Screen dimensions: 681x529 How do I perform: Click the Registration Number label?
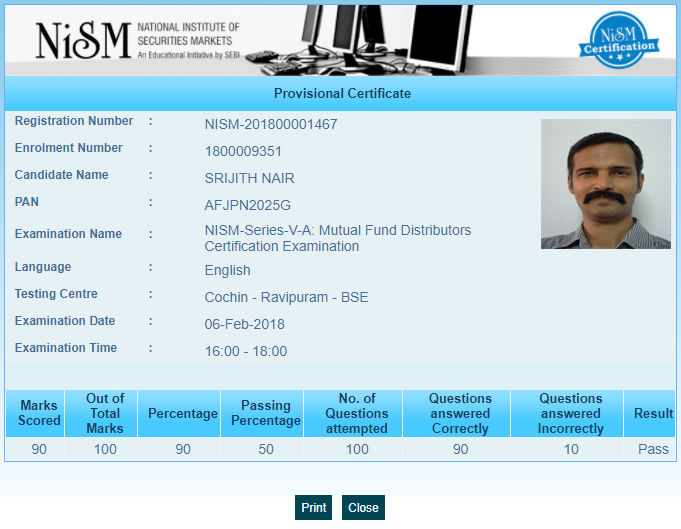tap(74, 121)
